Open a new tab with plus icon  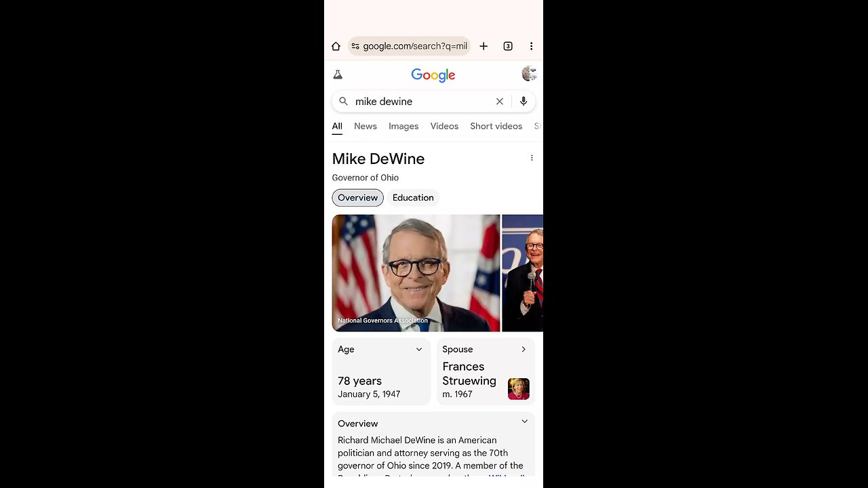[484, 46]
